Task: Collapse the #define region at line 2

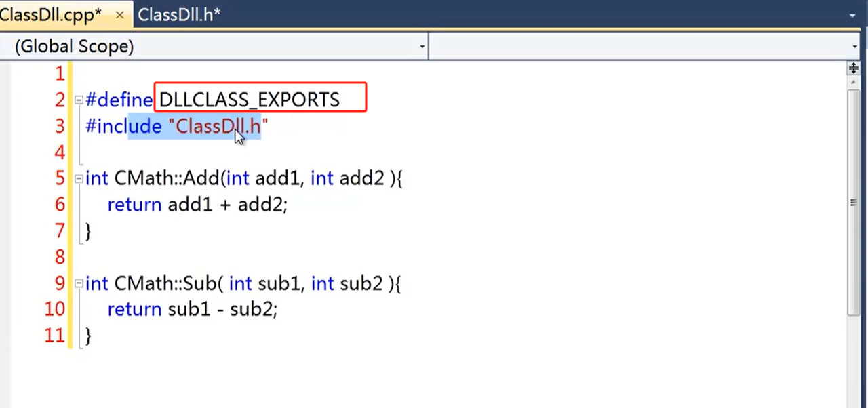Action: click(79, 100)
